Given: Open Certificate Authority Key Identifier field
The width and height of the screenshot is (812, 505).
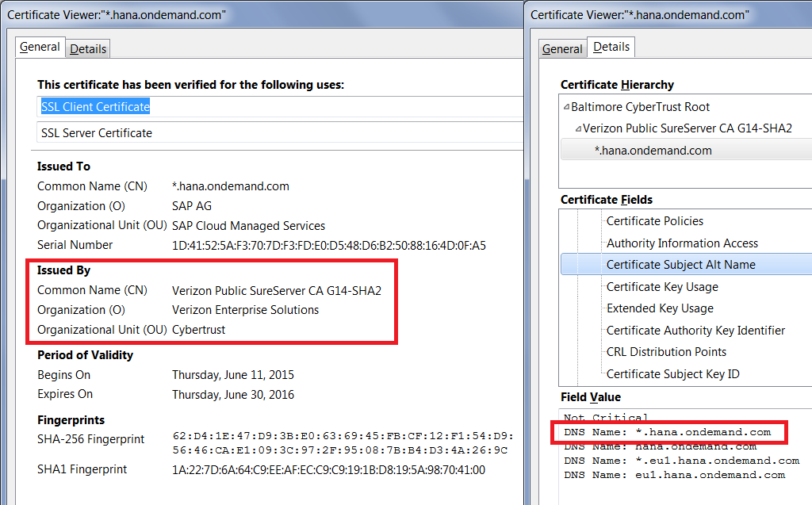Looking at the screenshot, I should (695, 331).
